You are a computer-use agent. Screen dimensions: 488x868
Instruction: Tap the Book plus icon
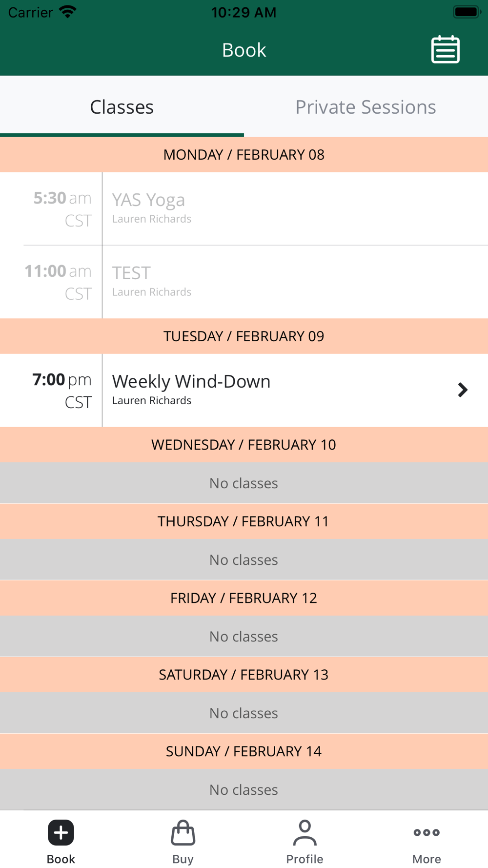point(61,832)
